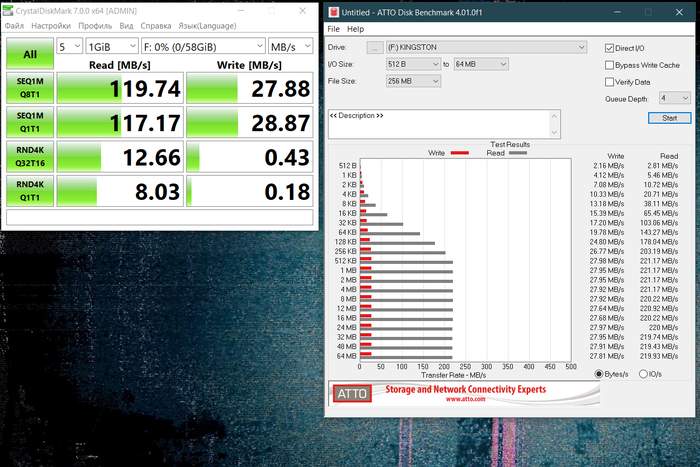This screenshot has width=700, height=467.
Task: Click the description scrollbar down arrow
Action: pyautogui.click(x=554, y=132)
